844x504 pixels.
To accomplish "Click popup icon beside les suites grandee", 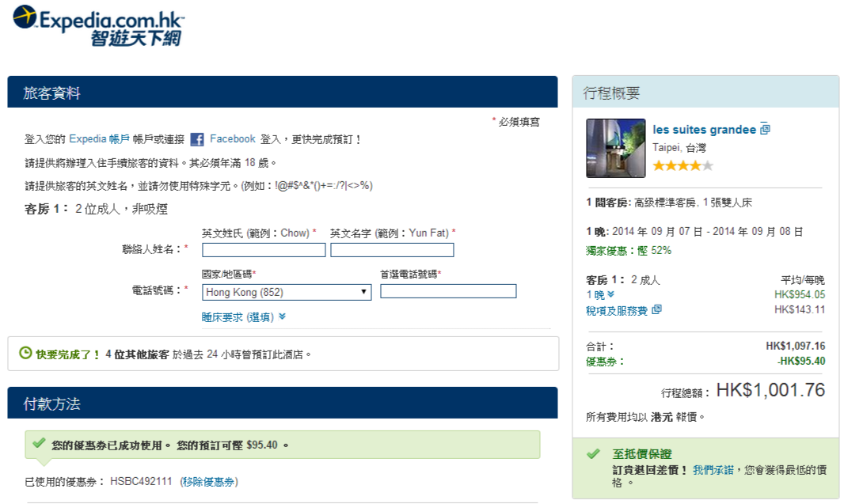I will click(x=765, y=129).
